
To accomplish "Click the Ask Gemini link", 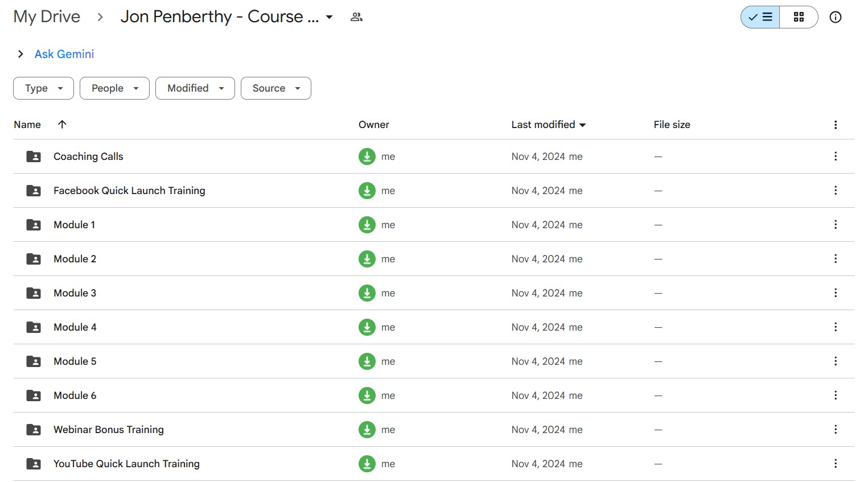I will pos(64,54).
